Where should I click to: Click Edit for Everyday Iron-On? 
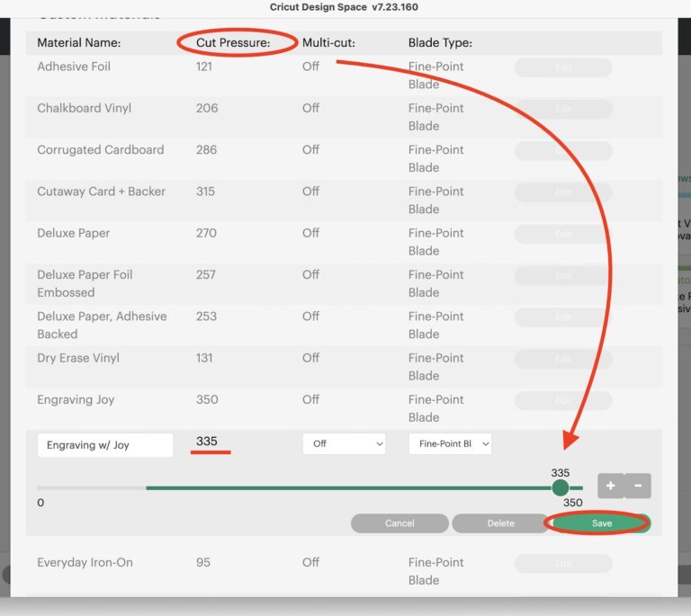563,564
